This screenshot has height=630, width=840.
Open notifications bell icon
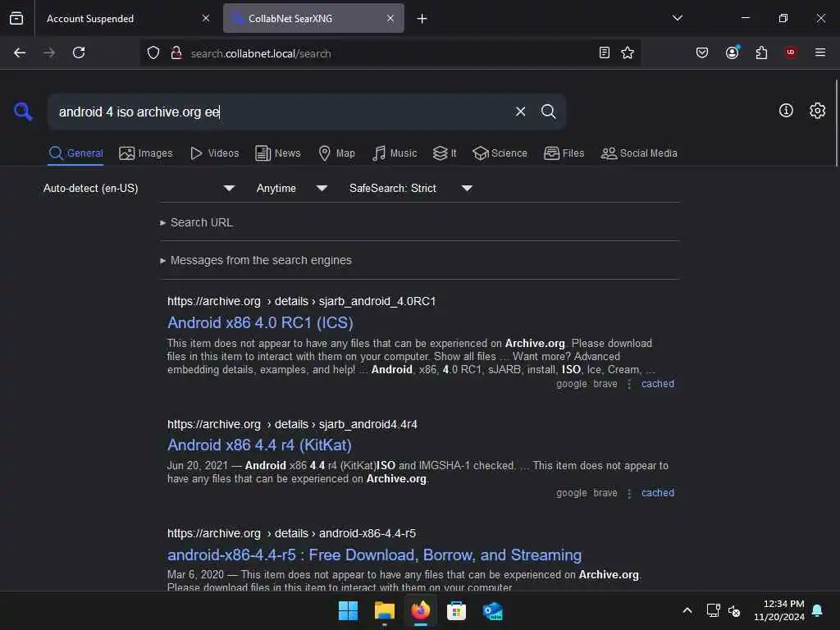[818, 610]
